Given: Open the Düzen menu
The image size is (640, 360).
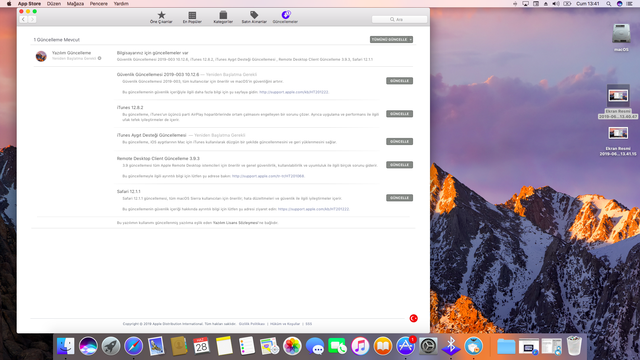Looking at the screenshot, I should (54, 4).
